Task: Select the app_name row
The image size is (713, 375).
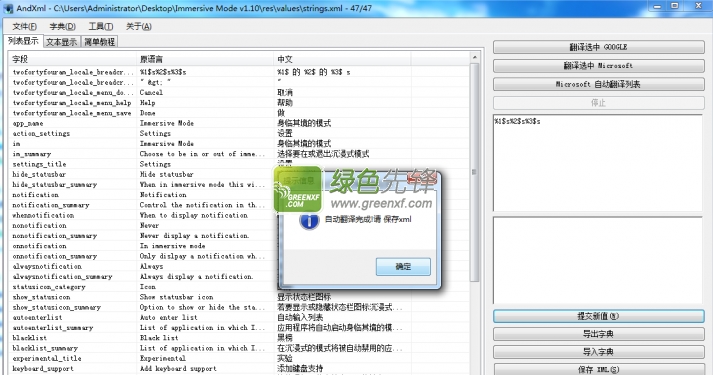Action: point(239,123)
